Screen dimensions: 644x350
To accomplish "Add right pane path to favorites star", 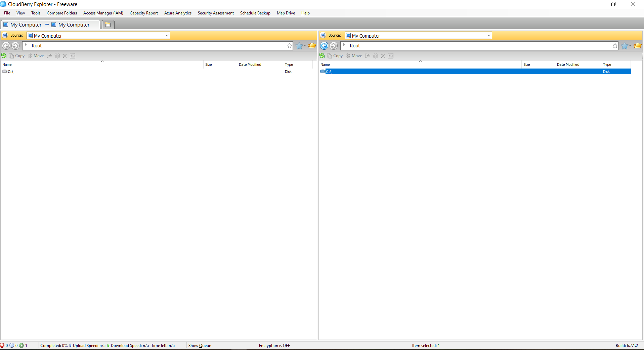I will tap(615, 46).
